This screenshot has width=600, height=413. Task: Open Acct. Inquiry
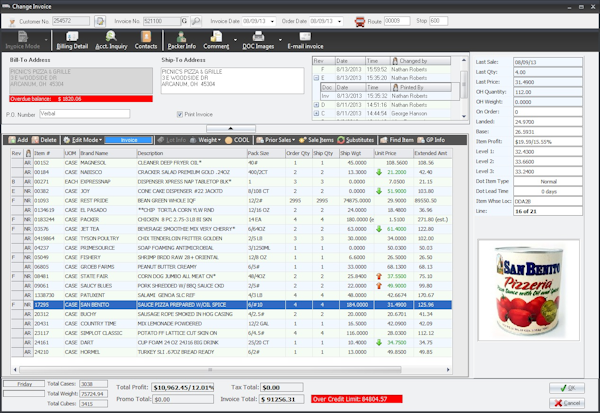[111, 40]
